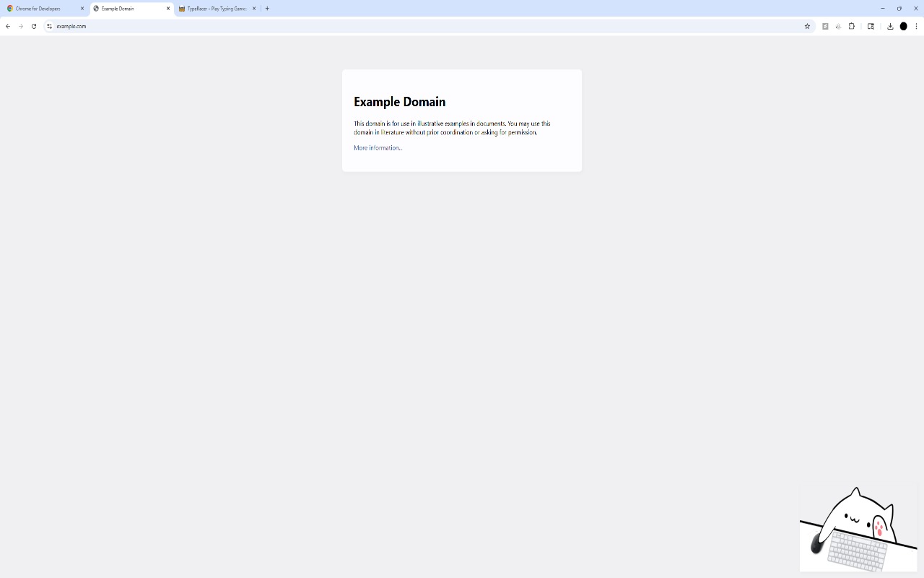Click the faded extension icon beside the puzzle piece
The height and width of the screenshot is (578, 924).
[x=838, y=26]
